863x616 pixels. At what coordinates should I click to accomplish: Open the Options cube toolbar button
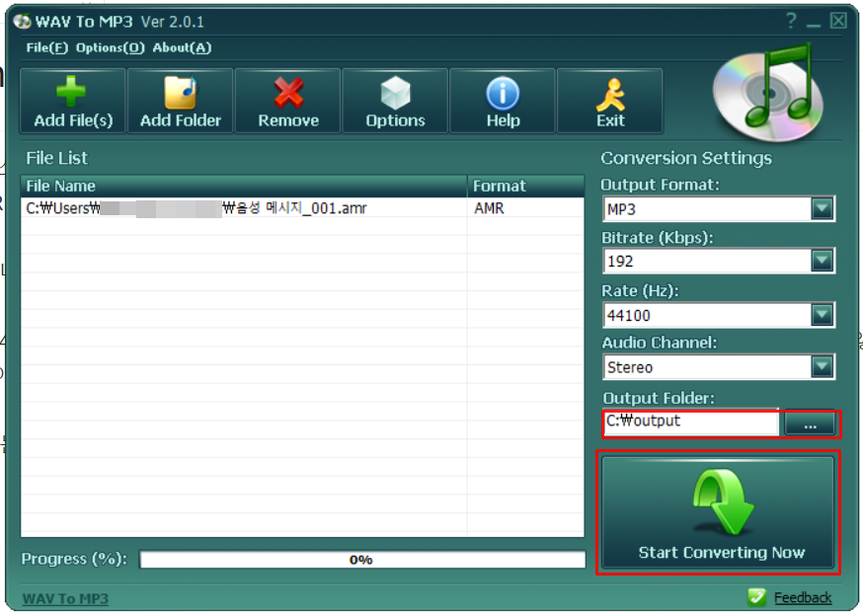point(395,102)
